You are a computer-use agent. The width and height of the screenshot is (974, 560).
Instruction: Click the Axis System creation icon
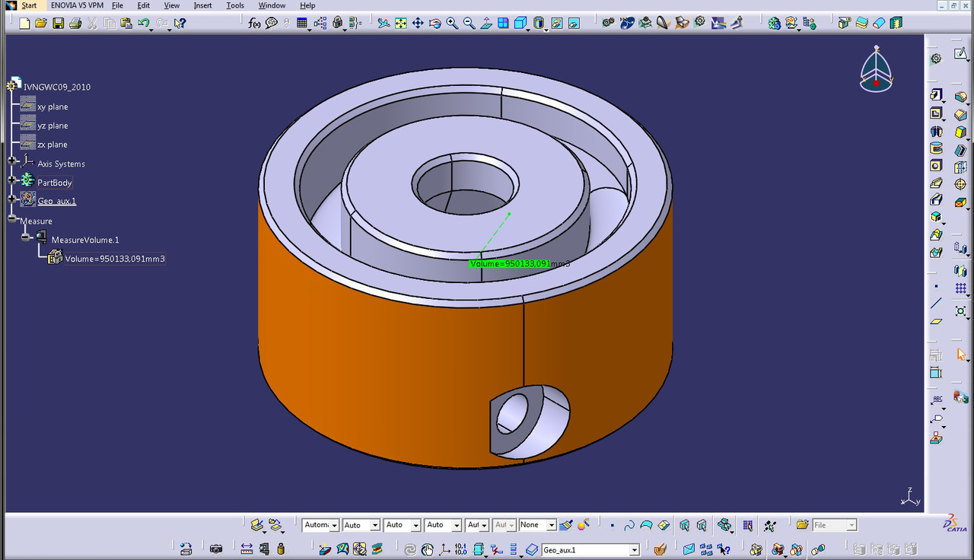click(444, 549)
